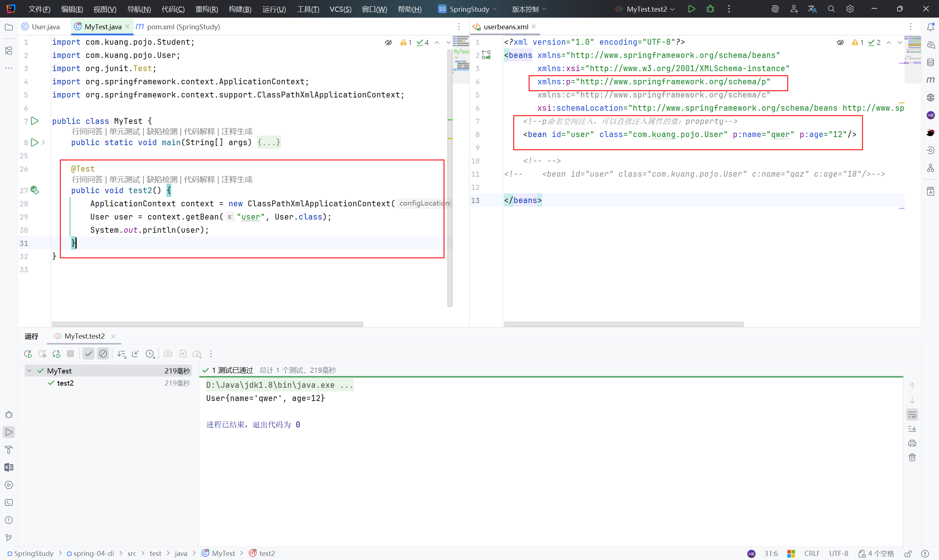Open the 重构(R) menu
The image size is (939, 560).
click(207, 9)
